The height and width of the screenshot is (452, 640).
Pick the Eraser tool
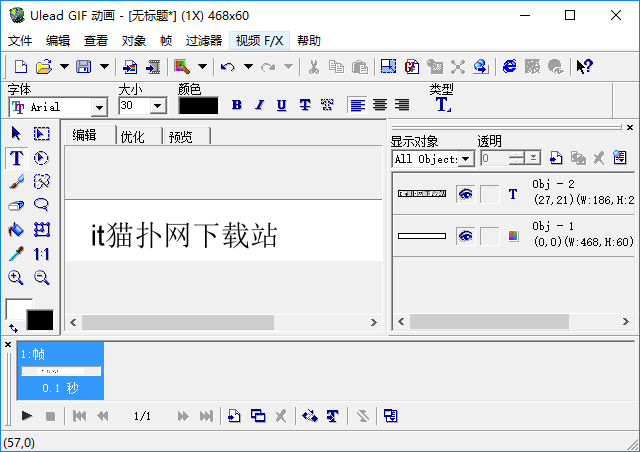point(16,206)
